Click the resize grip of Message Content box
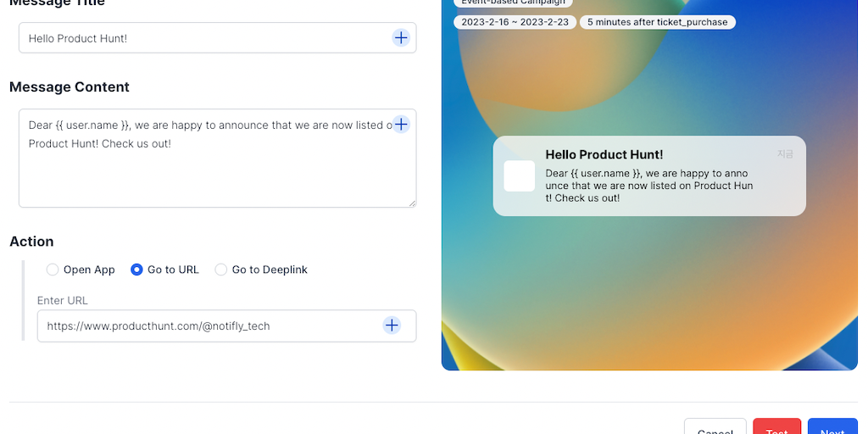Image resolution: width=868 pixels, height=434 pixels. coord(413,203)
